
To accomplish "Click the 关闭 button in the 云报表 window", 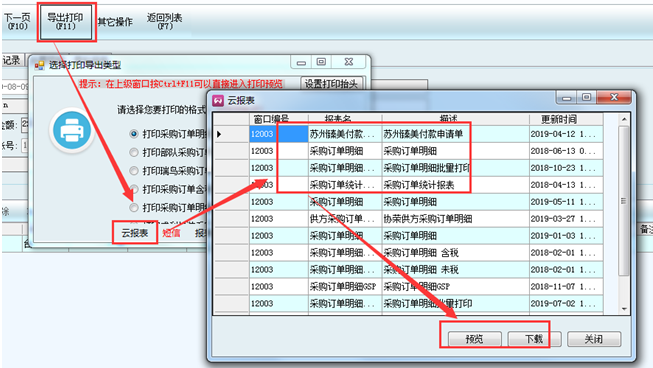I will [x=594, y=339].
